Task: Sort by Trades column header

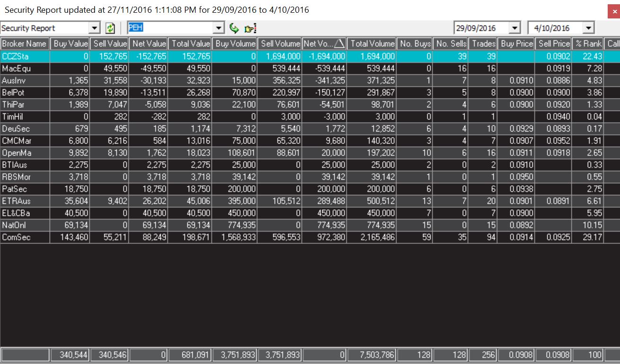Action: tap(483, 43)
